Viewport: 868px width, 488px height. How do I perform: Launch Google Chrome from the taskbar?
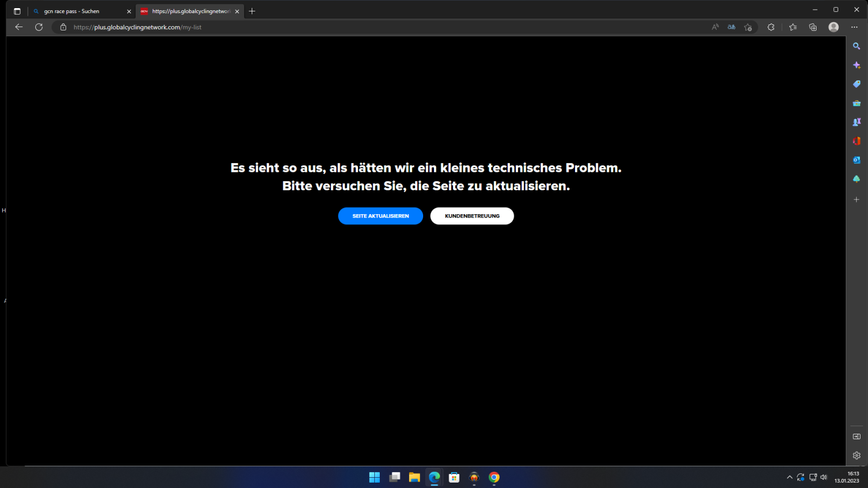pyautogui.click(x=494, y=477)
